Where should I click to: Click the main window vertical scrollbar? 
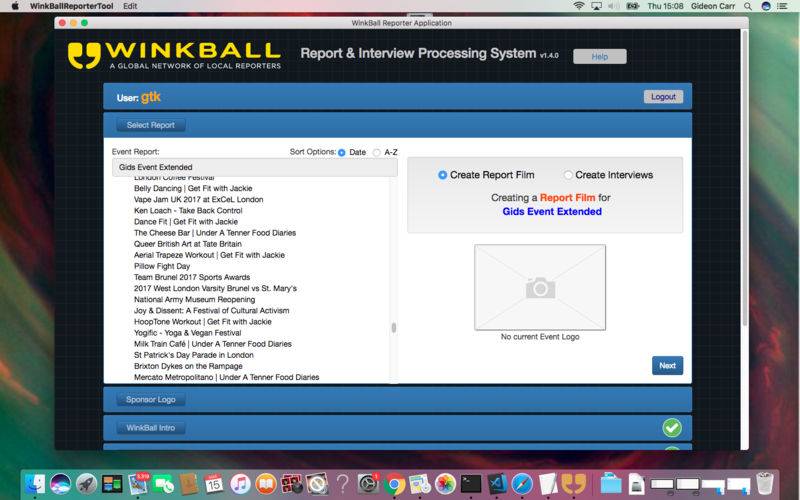pyautogui.click(x=744, y=179)
